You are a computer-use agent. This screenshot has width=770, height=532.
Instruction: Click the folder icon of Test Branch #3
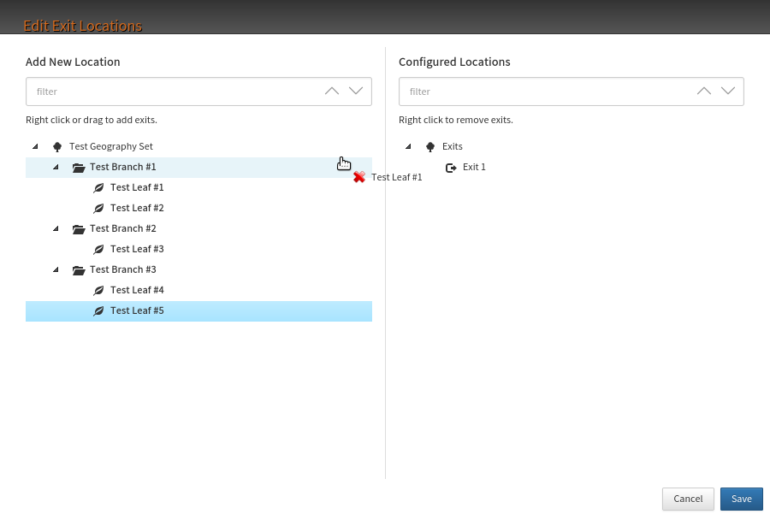(x=79, y=270)
